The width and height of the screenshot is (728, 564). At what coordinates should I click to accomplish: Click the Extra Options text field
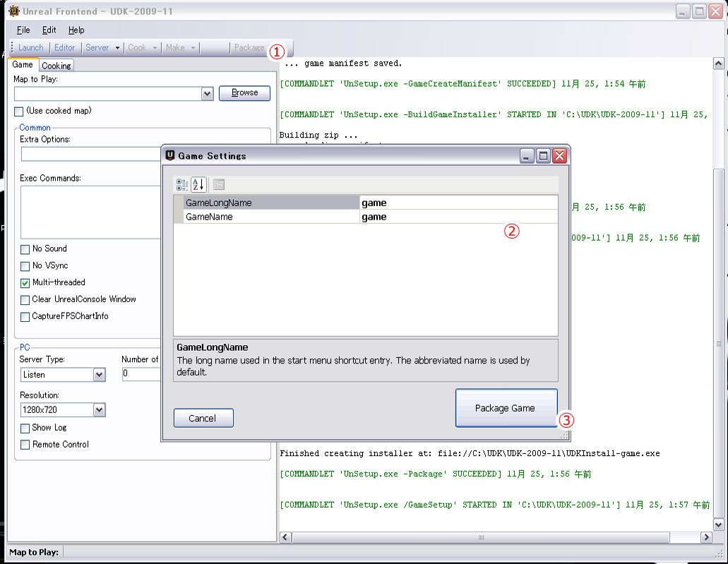pos(91,154)
